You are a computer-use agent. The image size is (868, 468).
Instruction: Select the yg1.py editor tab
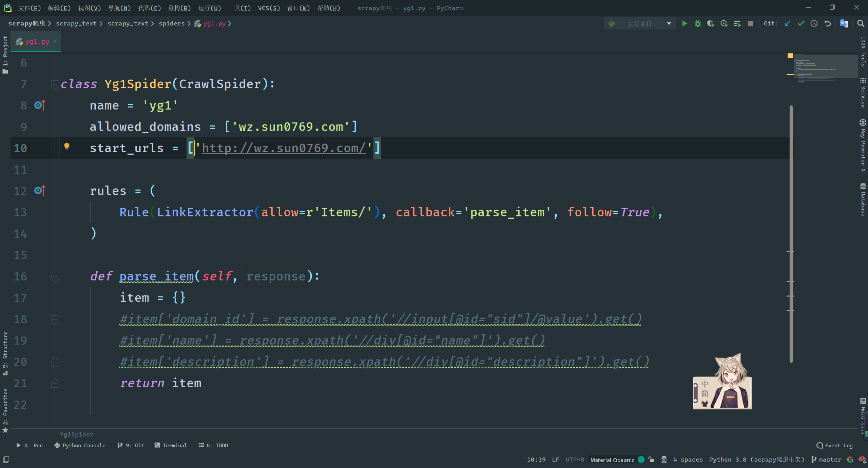coord(37,41)
